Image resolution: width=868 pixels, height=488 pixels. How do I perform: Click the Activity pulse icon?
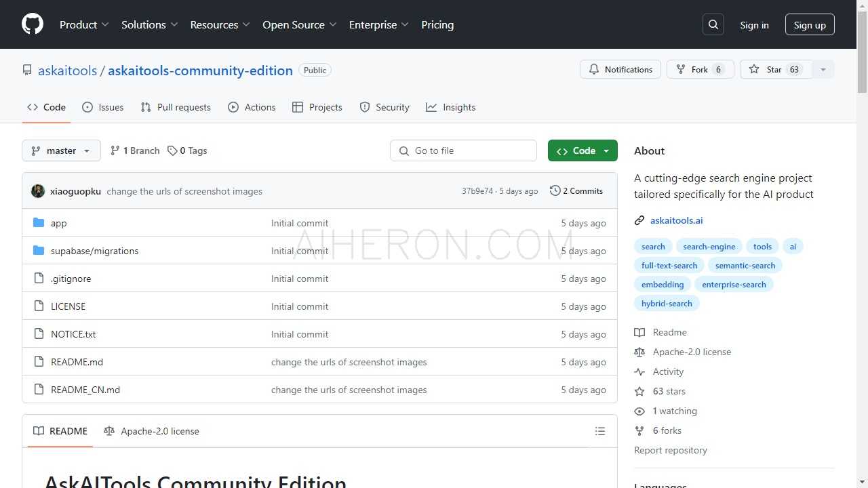[639, 371]
